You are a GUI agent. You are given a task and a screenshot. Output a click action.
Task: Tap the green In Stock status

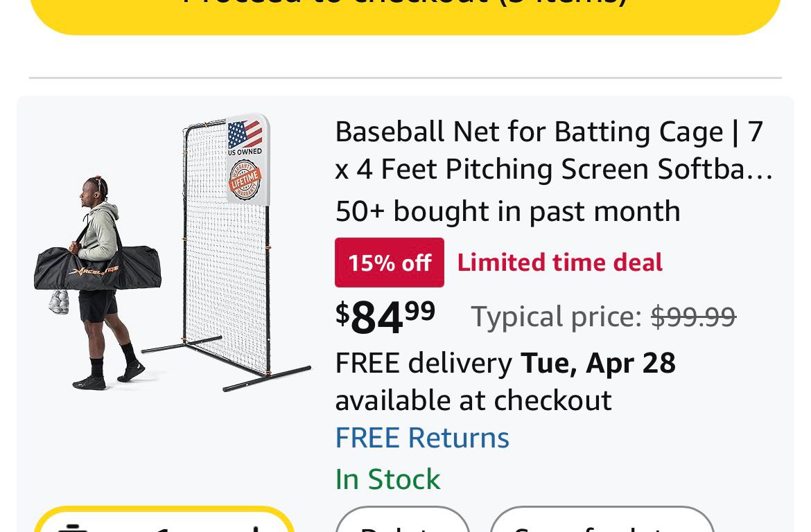click(x=387, y=479)
